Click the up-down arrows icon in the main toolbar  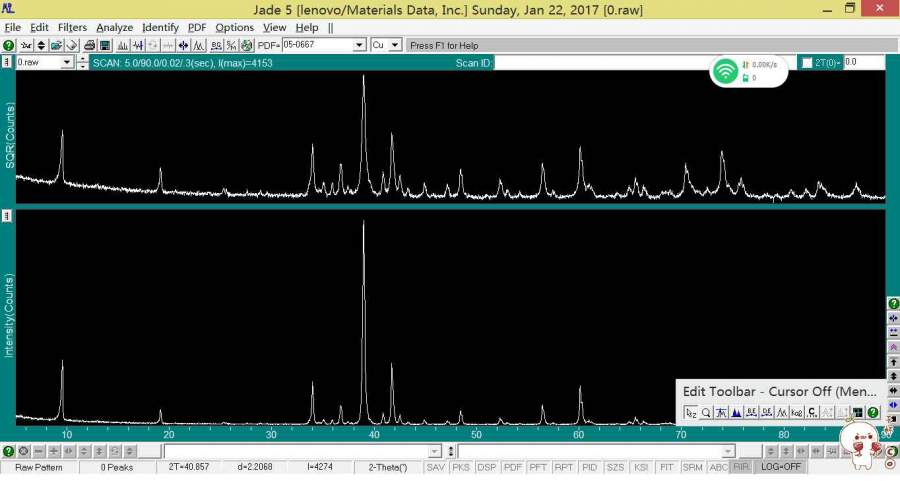tap(41, 45)
